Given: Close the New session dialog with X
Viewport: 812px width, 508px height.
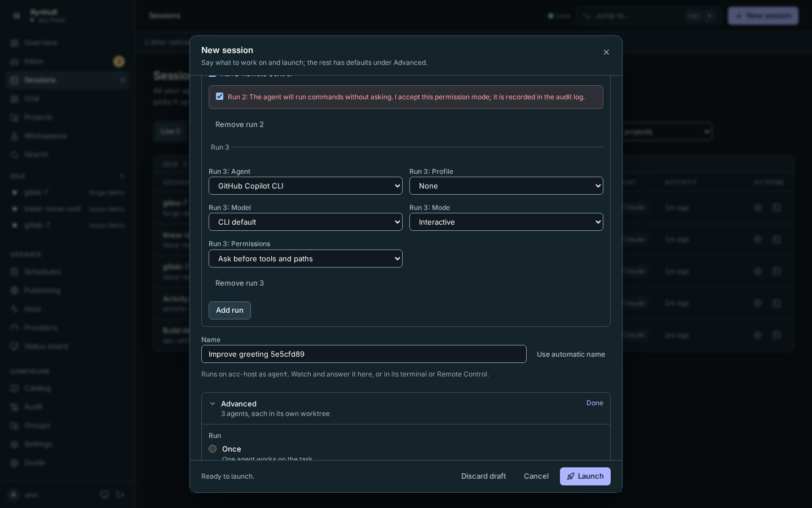Looking at the screenshot, I should [x=606, y=52].
